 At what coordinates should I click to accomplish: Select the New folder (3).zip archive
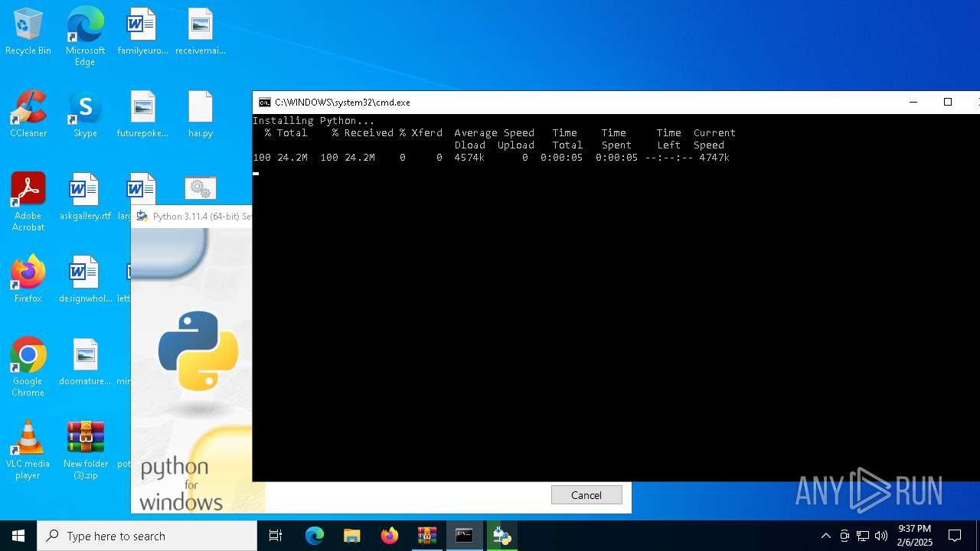click(85, 450)
